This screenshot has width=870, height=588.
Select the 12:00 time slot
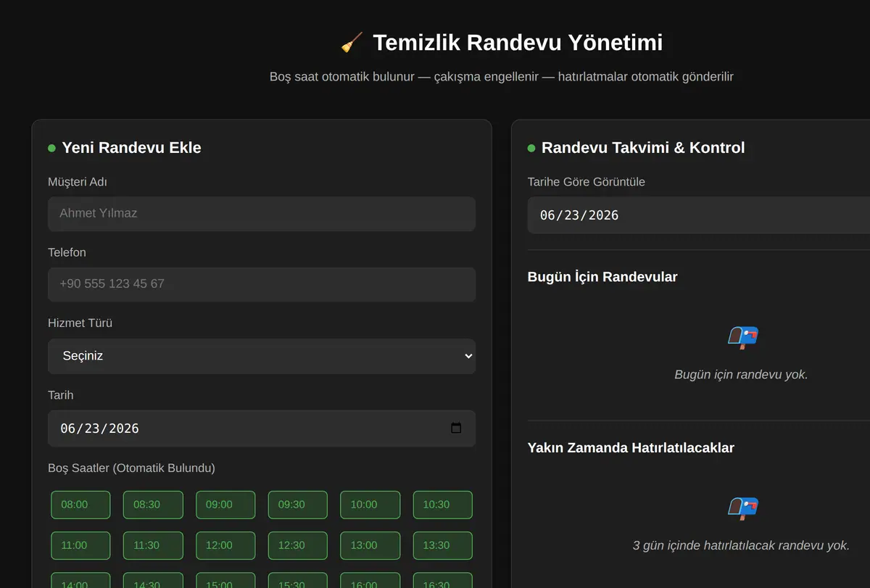coord(225,545)
